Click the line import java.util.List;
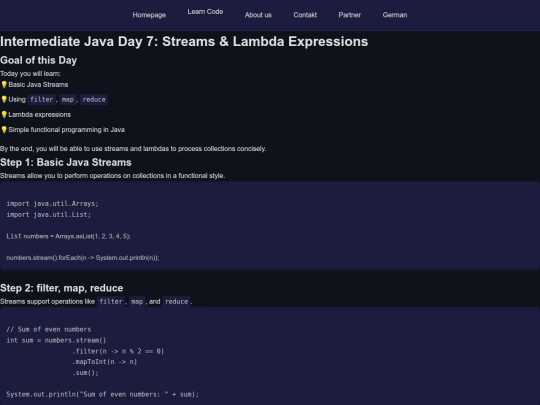The width and height of the screenshot is (540, 405). 49,215
